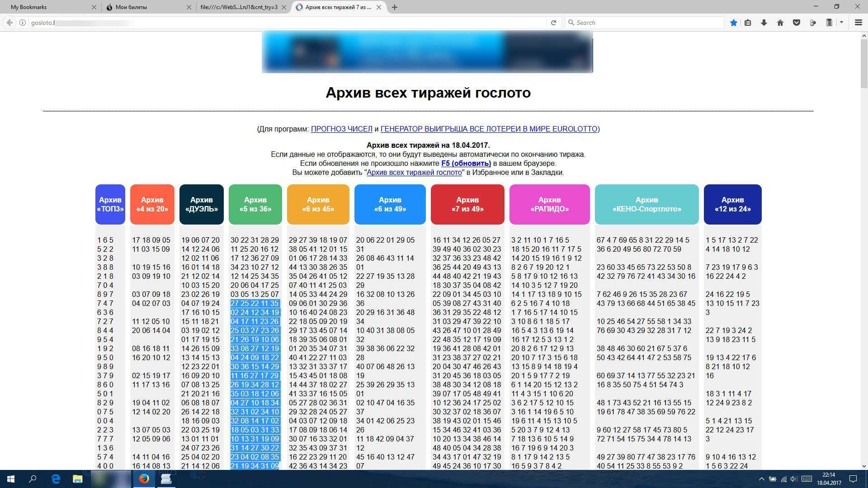Click the F5 (обновить) link
This screenshot has width=868, height=488.
coord(466,164)
